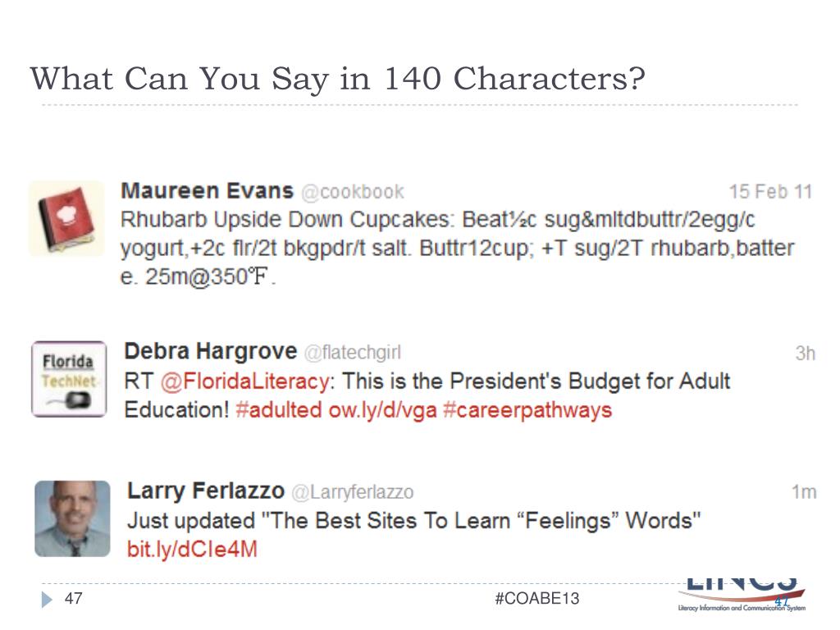Viewport: 840px width, 630px height.
Task: Open the @cookbook handle
Action: pyautogui.click(x=353, y=192)
